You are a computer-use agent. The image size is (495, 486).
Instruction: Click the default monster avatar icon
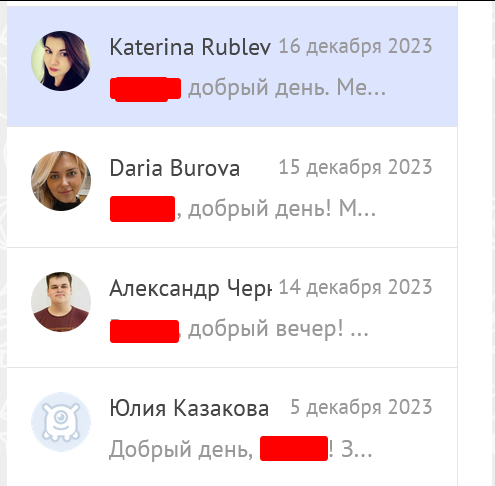pos(61,422)
